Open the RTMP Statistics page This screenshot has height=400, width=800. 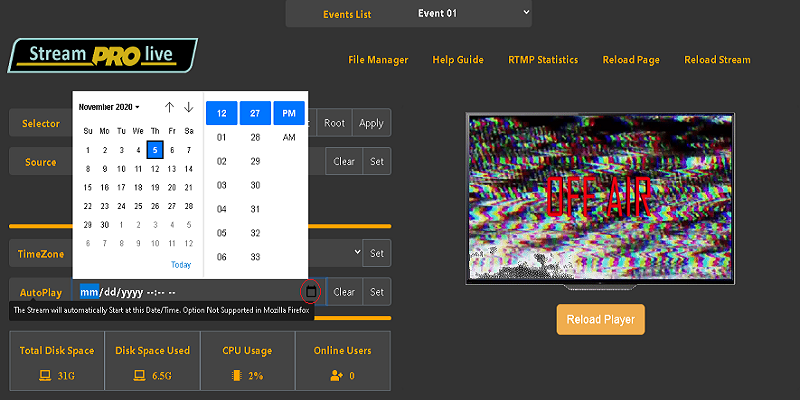tap(542, 60)
